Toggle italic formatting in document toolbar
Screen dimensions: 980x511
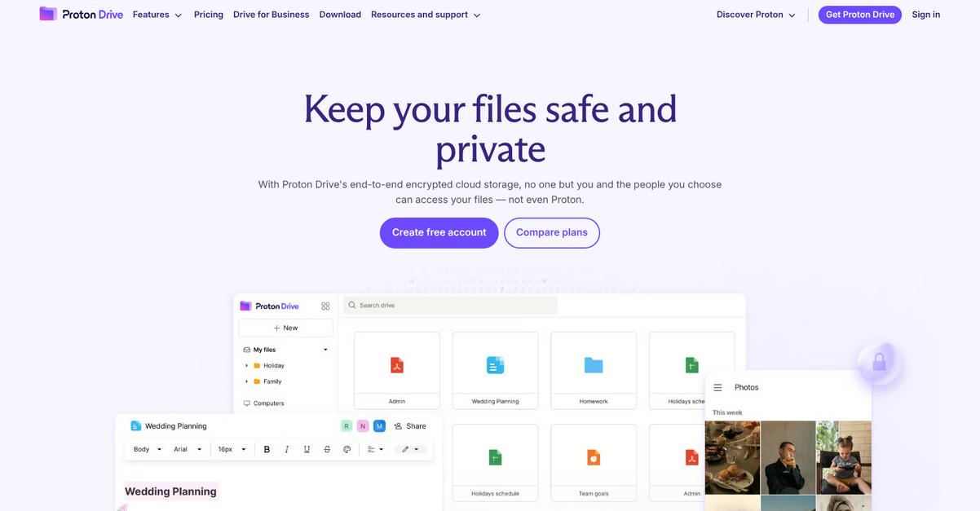click(x=286, y=449)
